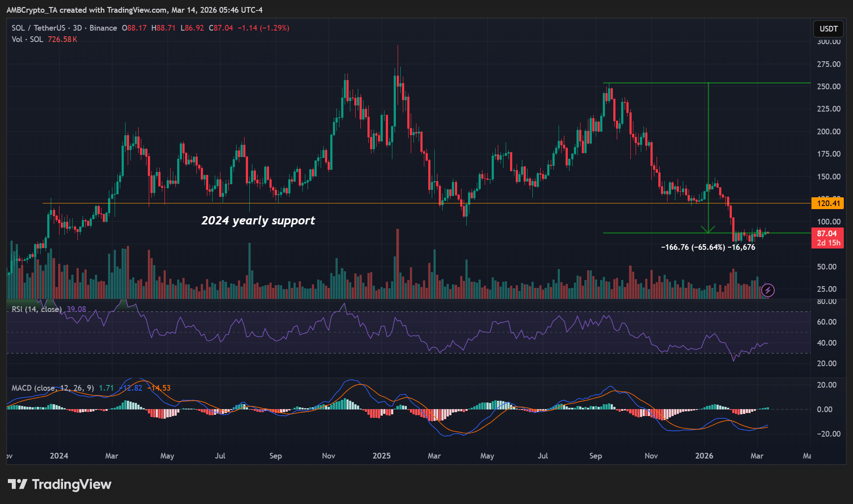Click the orange 120.41 price label
Screen dimensions: 853x504
[828, 203]
